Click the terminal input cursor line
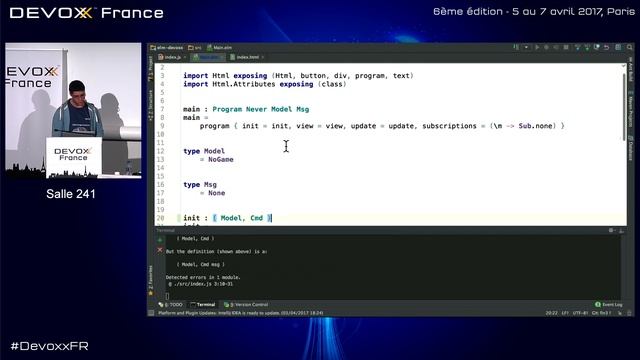Image resolution: width=640 pixels, height=360 pixels. point(167,296)
